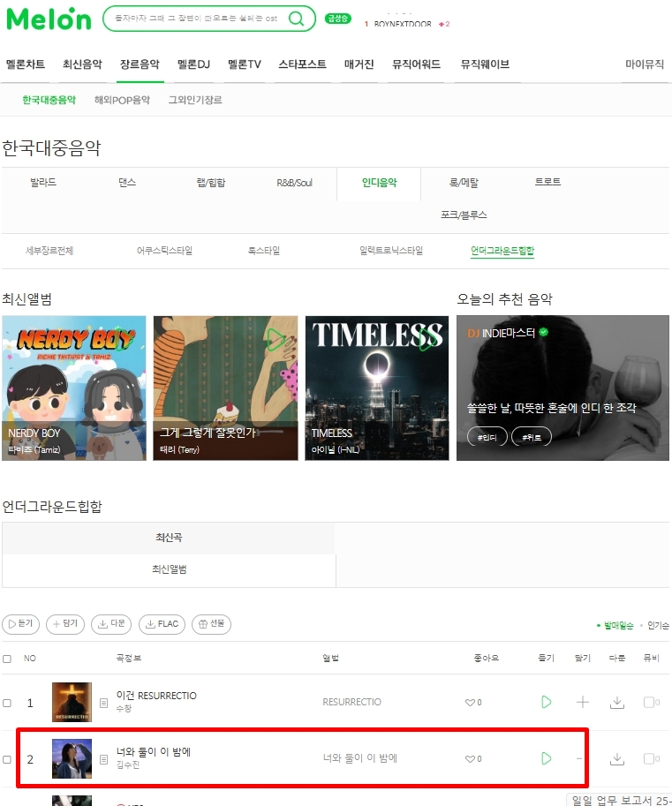This screenshot has height=806, width=672.
Task: Open the 멜론DJ menu
Action: [193, 64]
